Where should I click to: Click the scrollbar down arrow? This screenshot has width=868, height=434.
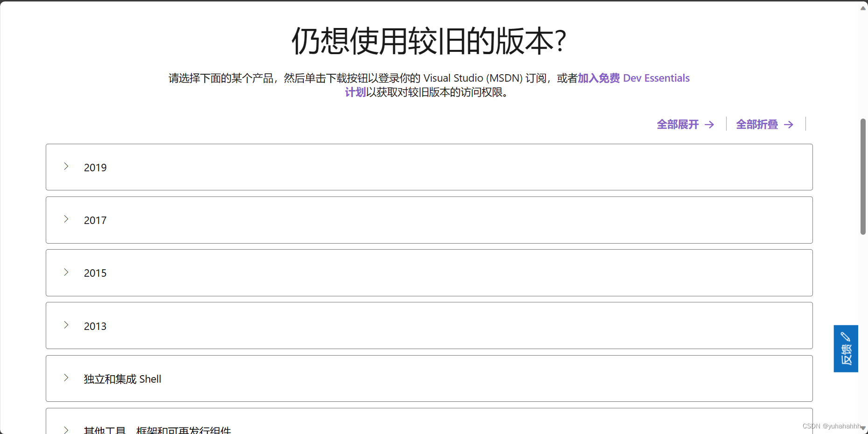click(x=863, y=428)
